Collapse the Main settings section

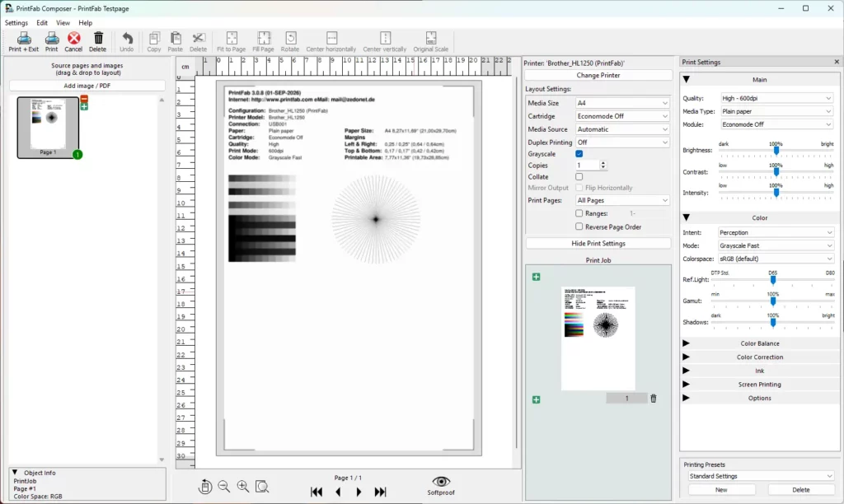(x=759, y=80)
